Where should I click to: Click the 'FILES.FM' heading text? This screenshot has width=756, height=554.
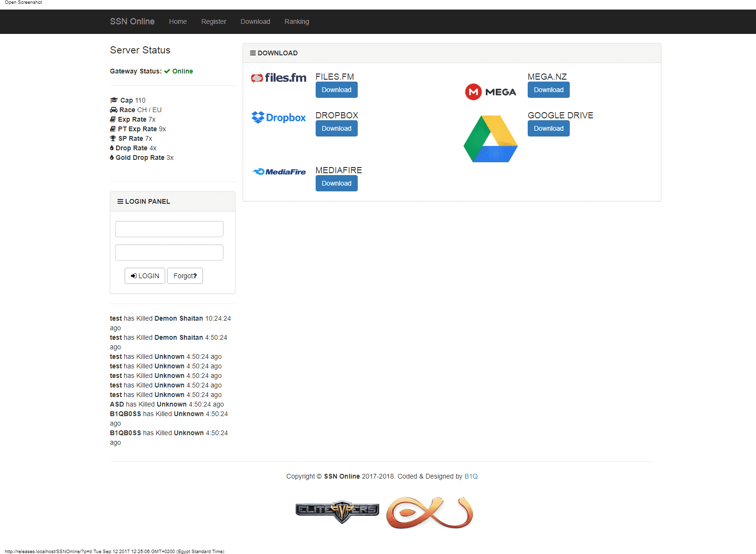(335, 77)
